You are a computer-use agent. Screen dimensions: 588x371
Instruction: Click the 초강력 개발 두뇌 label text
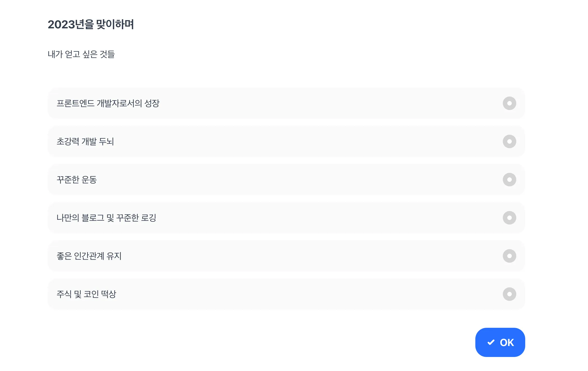[x=85, y=141]
